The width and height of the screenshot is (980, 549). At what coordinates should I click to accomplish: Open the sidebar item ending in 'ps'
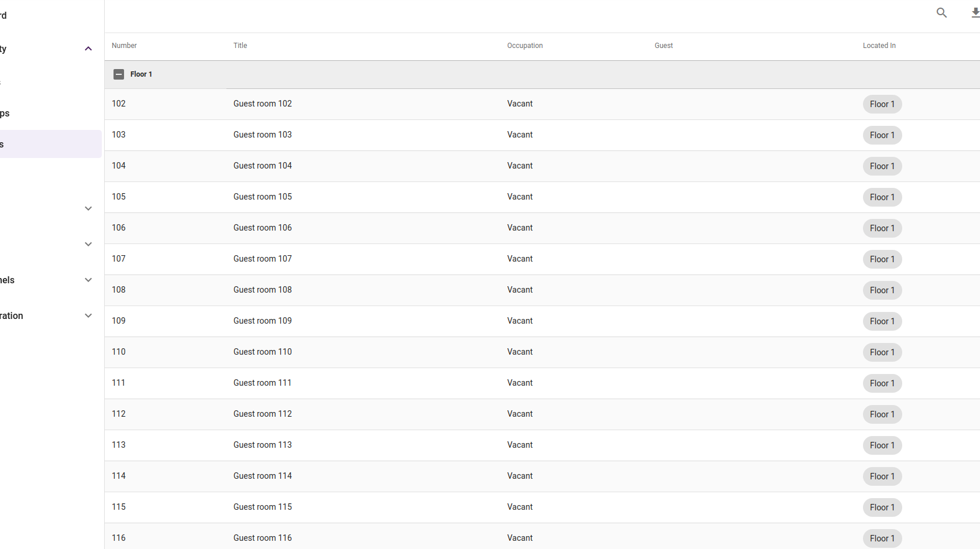pos(6,114)
